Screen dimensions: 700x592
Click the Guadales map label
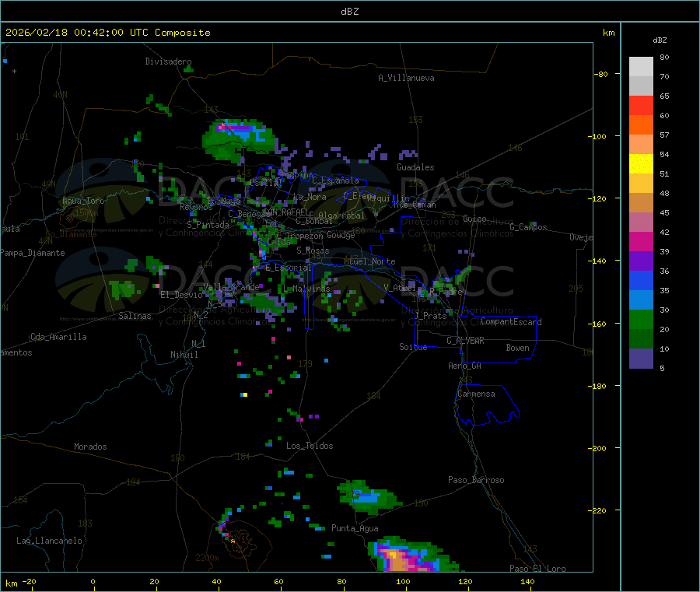(415, 167)
